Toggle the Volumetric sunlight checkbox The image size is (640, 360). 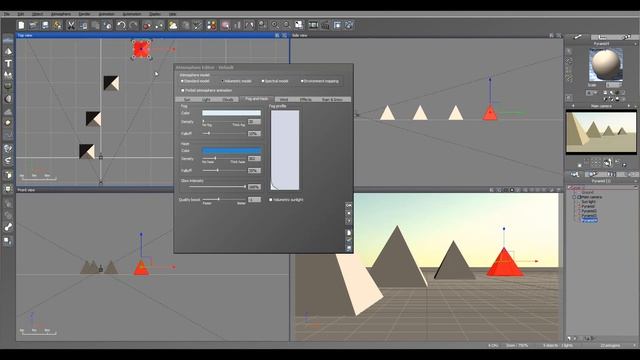pyautogui.click(x=271, y=200)
